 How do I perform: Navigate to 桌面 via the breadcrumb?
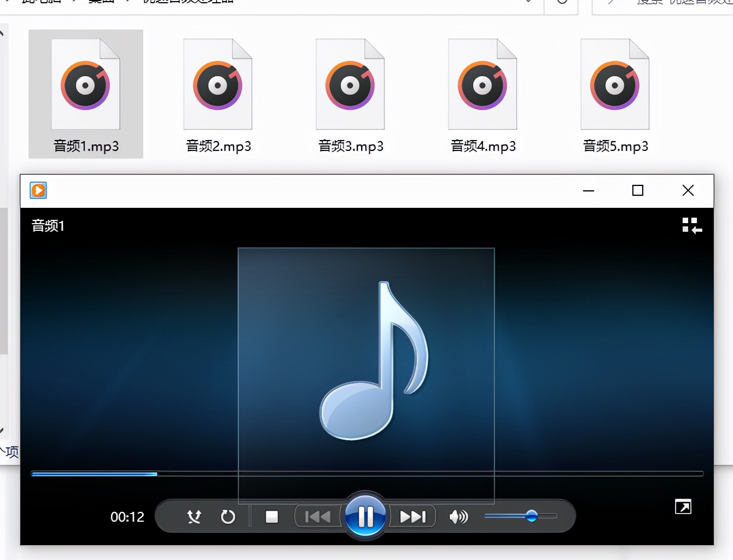tap(100, 2)
